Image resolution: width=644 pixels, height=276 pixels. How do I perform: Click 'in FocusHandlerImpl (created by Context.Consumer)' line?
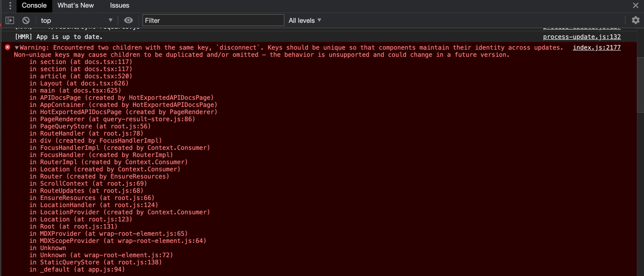(x=120, y=148)
